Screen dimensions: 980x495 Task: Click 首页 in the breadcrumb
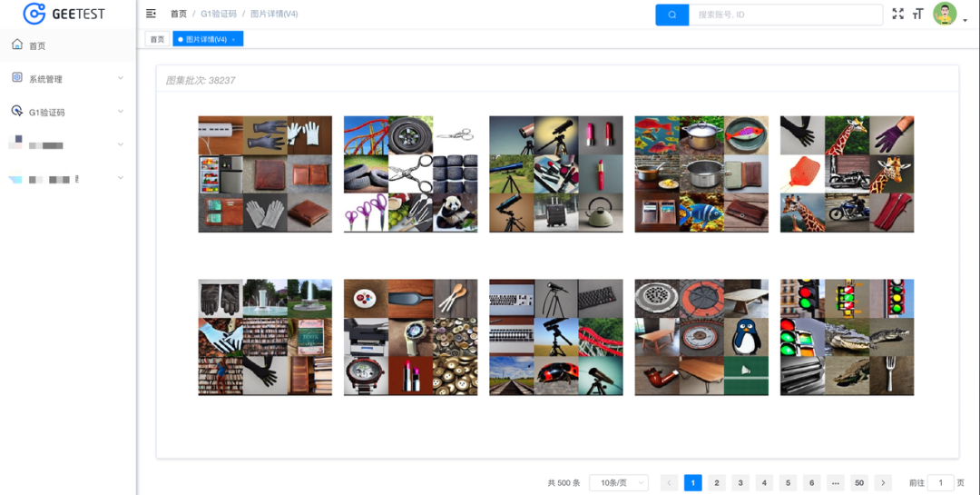(179, 14)
